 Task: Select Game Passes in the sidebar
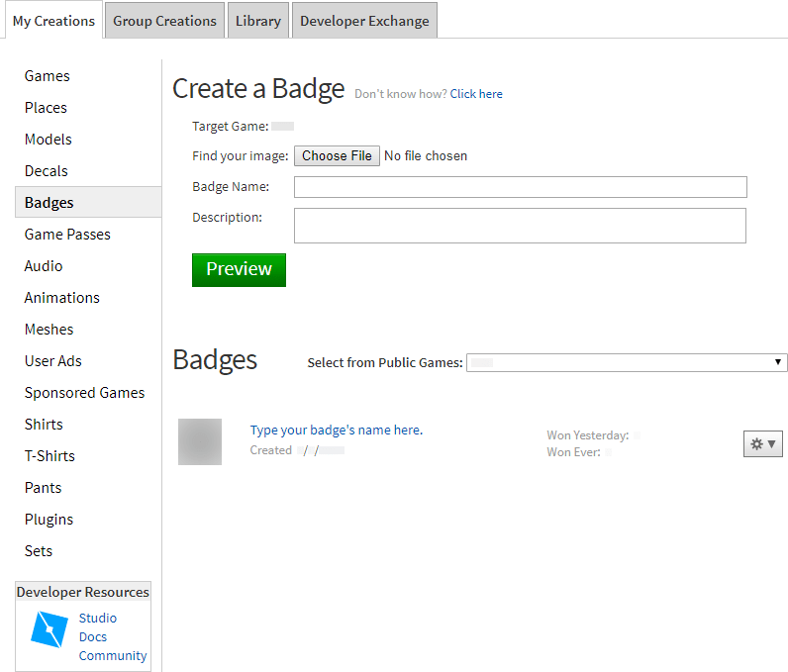pyautogui.click(x=67, y=234)
